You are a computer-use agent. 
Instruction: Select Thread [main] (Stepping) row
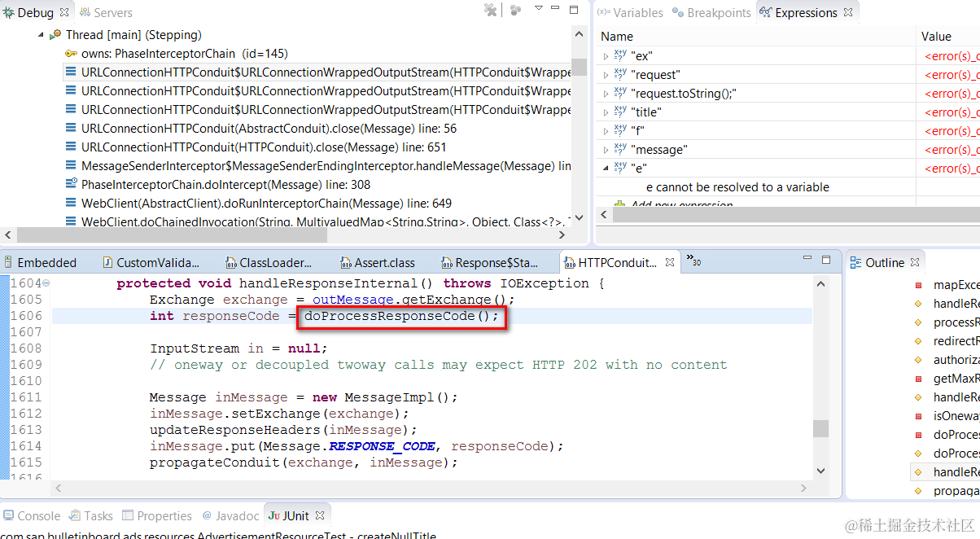(x=133, y=35)
